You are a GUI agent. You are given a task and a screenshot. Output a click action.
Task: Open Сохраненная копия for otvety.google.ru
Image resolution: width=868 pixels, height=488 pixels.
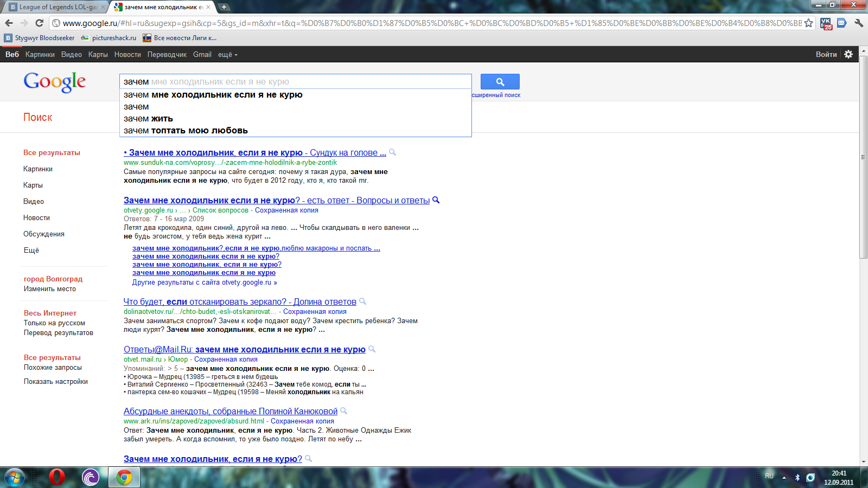click(286, 210)
